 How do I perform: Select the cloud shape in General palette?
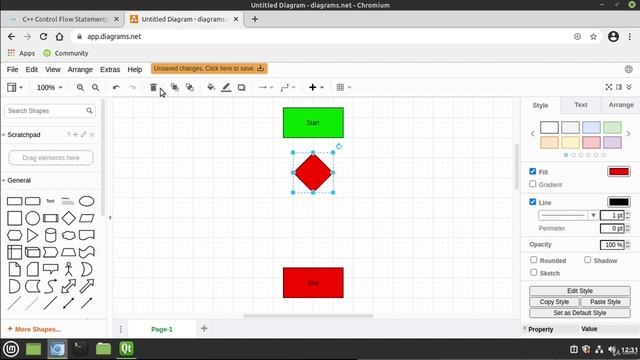pos(69,236)
